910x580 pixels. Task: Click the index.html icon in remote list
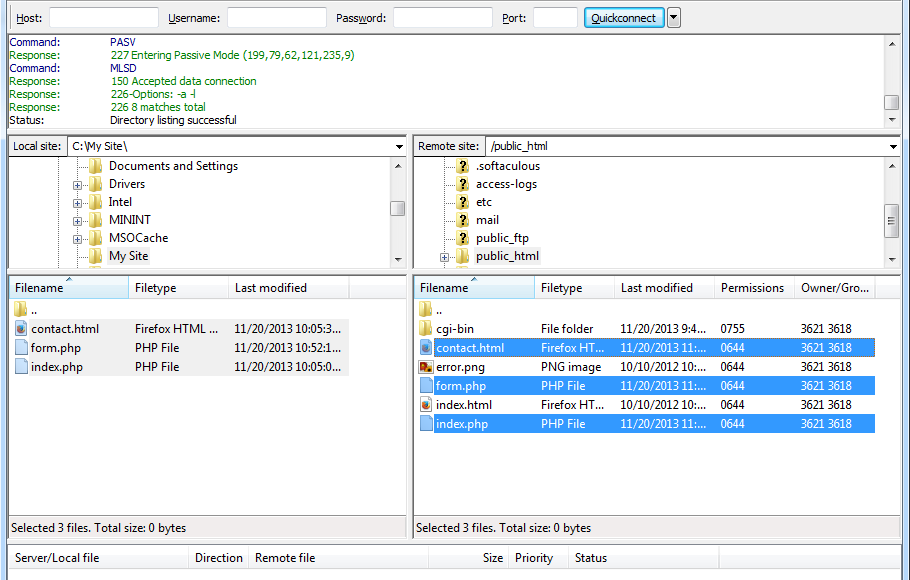click(425, 405)
